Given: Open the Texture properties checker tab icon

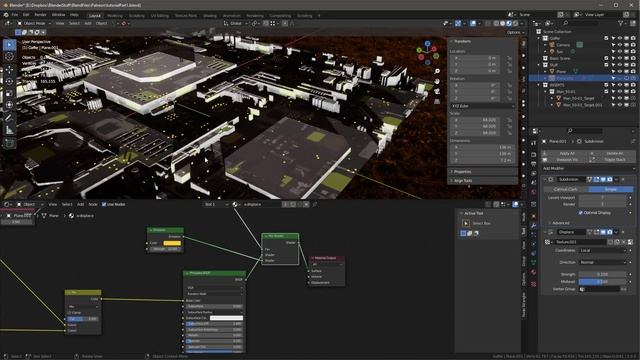Looking at the screenshot, I should point(533,283).
